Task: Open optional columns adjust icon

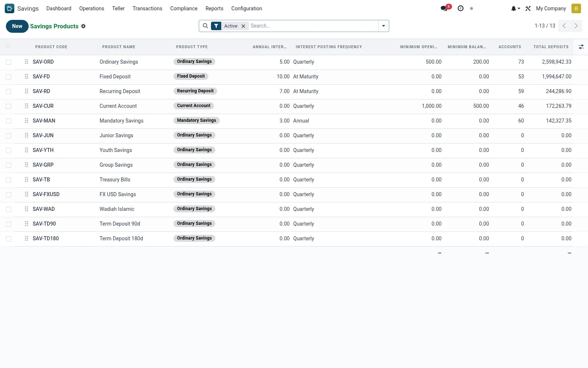Action: (x=581, y=47)
